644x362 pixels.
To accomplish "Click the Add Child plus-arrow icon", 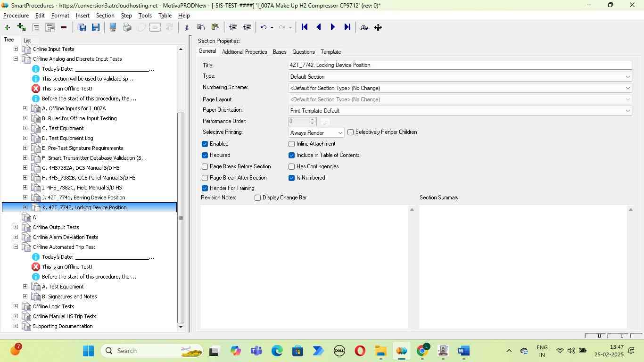I will pos(21,27).
